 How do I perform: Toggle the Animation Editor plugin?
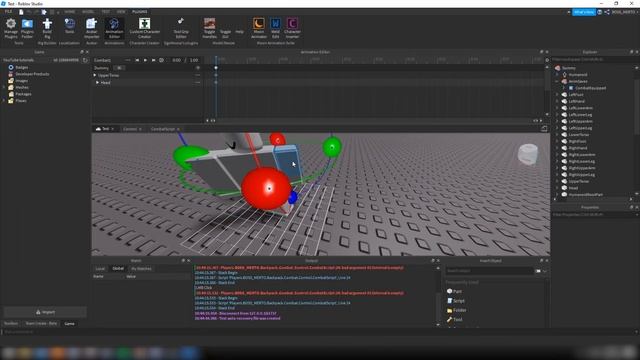pyautogui.click(x=114, y=28)
